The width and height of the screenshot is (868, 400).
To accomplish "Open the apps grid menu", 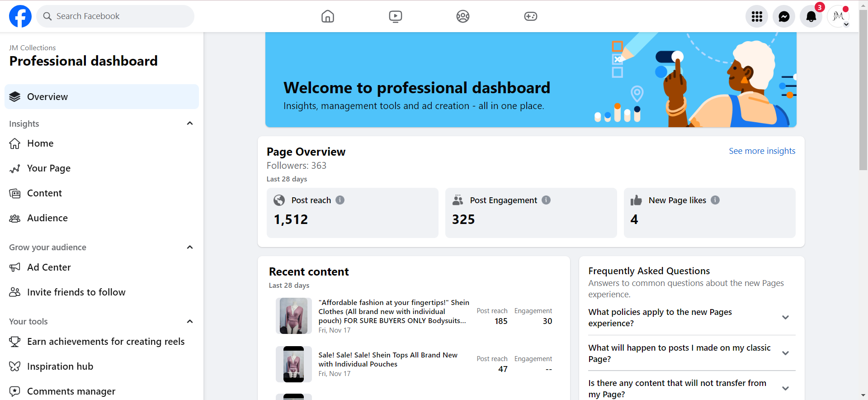I will [757, 16].
